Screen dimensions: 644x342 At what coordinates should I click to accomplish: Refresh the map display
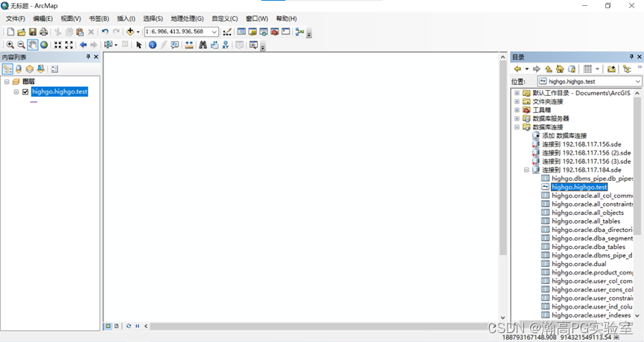(129, 326)
